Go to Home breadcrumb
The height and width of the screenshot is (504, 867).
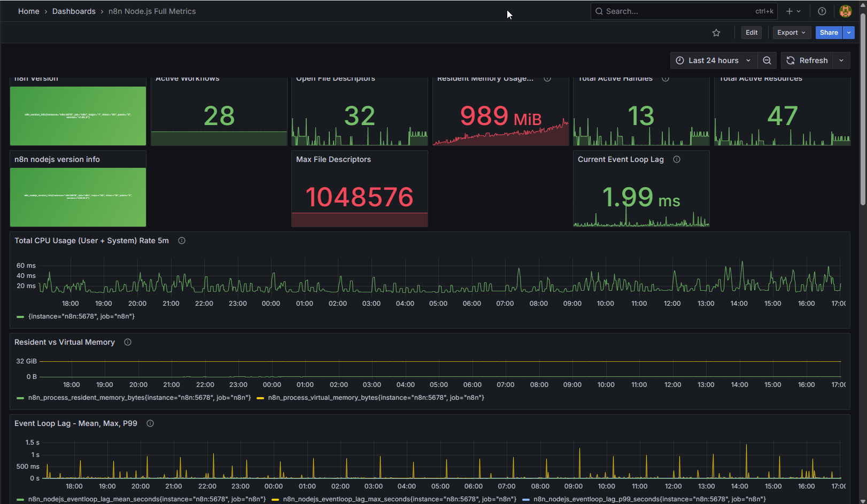(x=29, y=11)
